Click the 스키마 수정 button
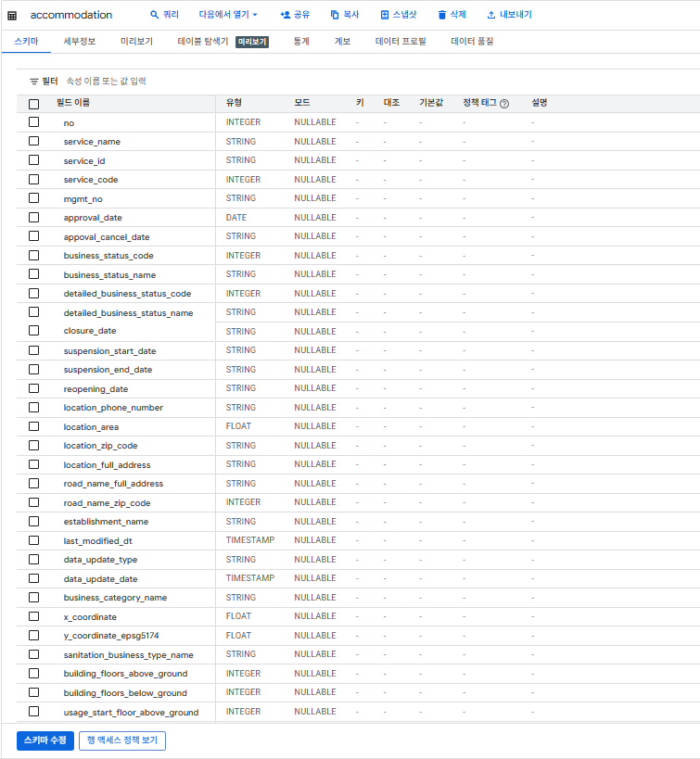 pos(45,740)
